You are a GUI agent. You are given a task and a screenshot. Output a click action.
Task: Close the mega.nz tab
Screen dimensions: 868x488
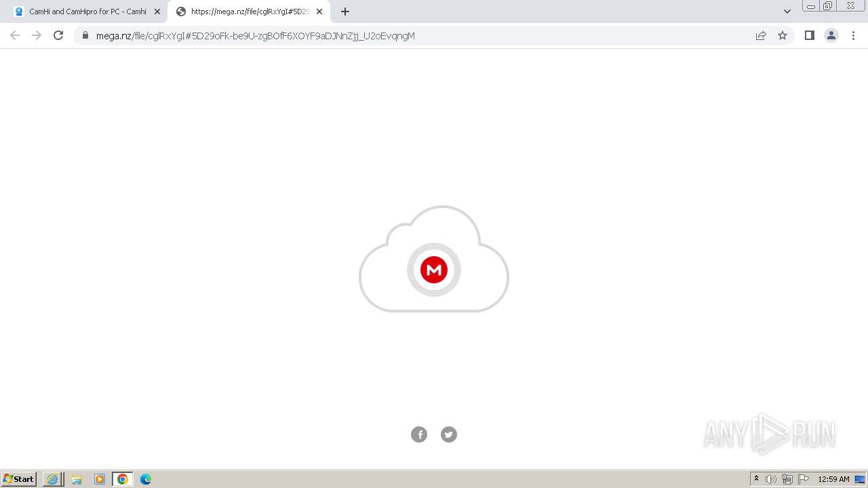[x=319, y=12]
